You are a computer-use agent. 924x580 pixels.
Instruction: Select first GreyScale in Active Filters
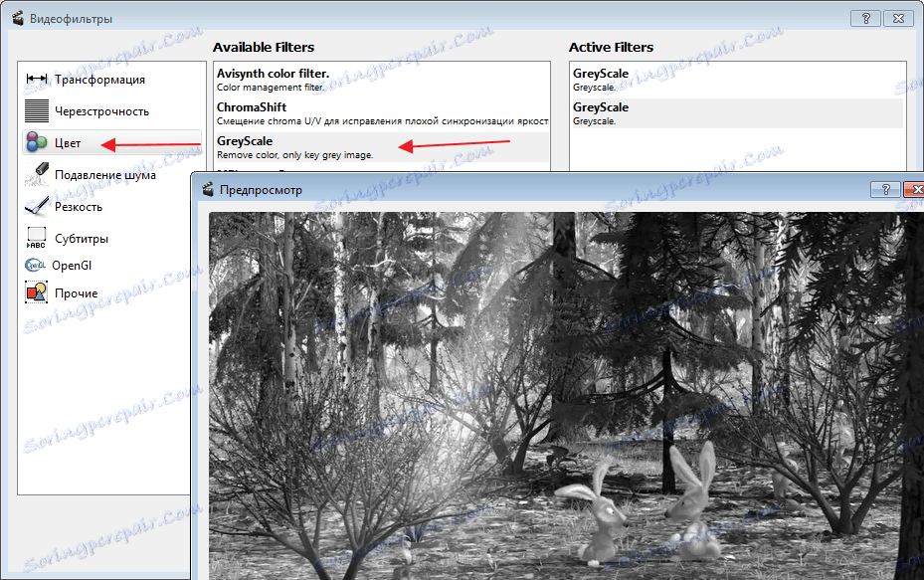click(737, 80)
